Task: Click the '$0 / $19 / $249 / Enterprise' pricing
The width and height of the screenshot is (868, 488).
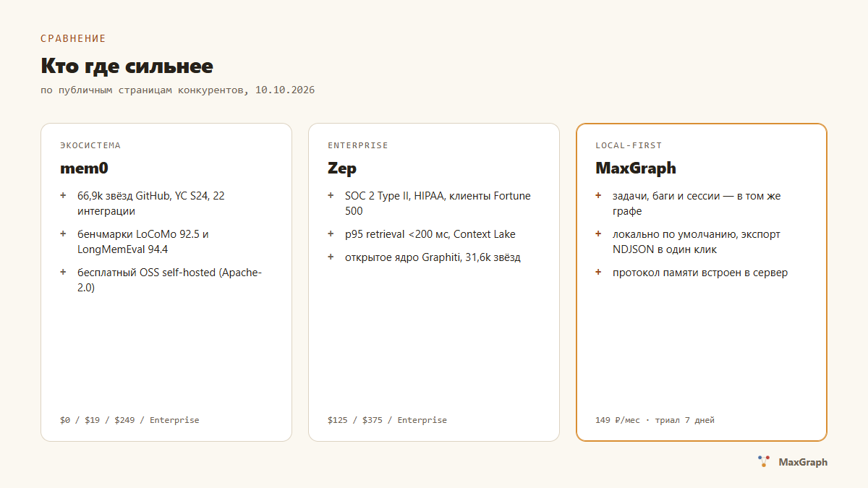Action: (x=129, y=420)
